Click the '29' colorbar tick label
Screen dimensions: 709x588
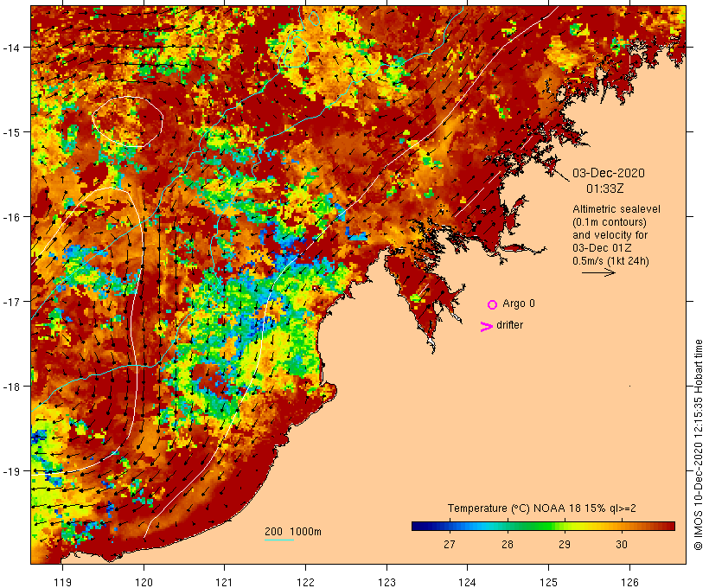[x=565, y=545]
